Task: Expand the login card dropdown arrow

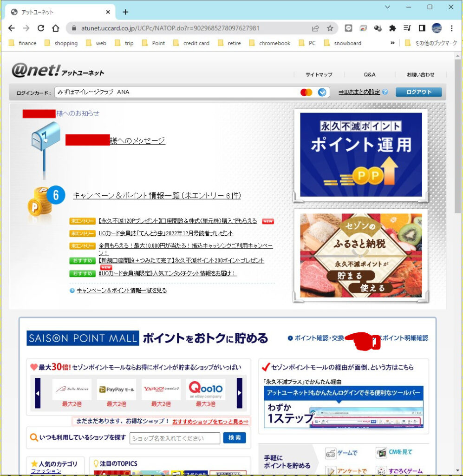Action: point(322,93)
